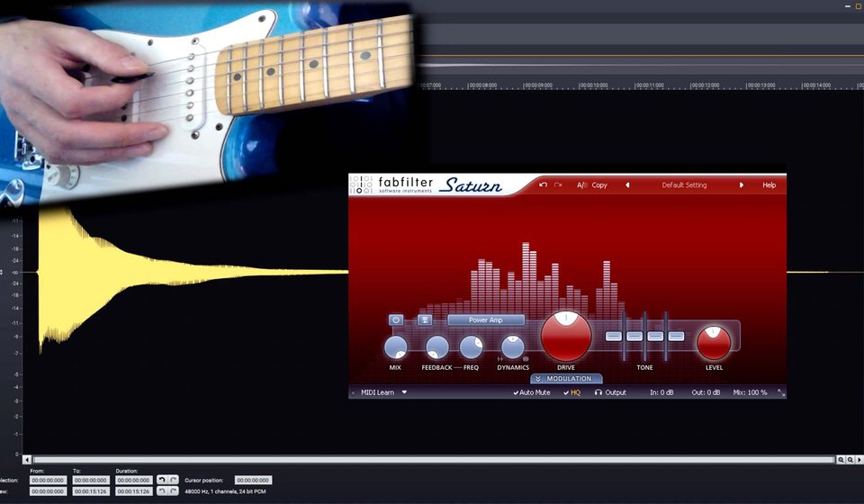The height and width of the screenshot is (504, 864).
Task: Go to the previous preset arrow
Action: pyautogui.click(x=627, y=185)
